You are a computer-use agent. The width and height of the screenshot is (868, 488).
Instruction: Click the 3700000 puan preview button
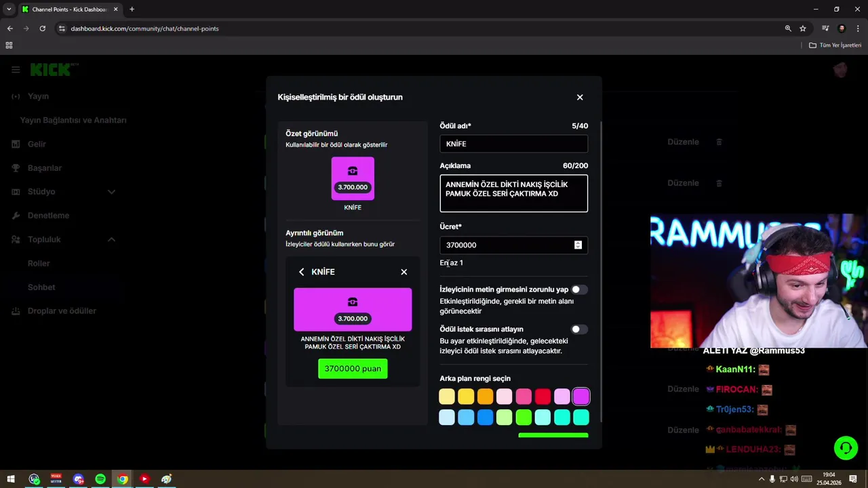pos(353,369)
